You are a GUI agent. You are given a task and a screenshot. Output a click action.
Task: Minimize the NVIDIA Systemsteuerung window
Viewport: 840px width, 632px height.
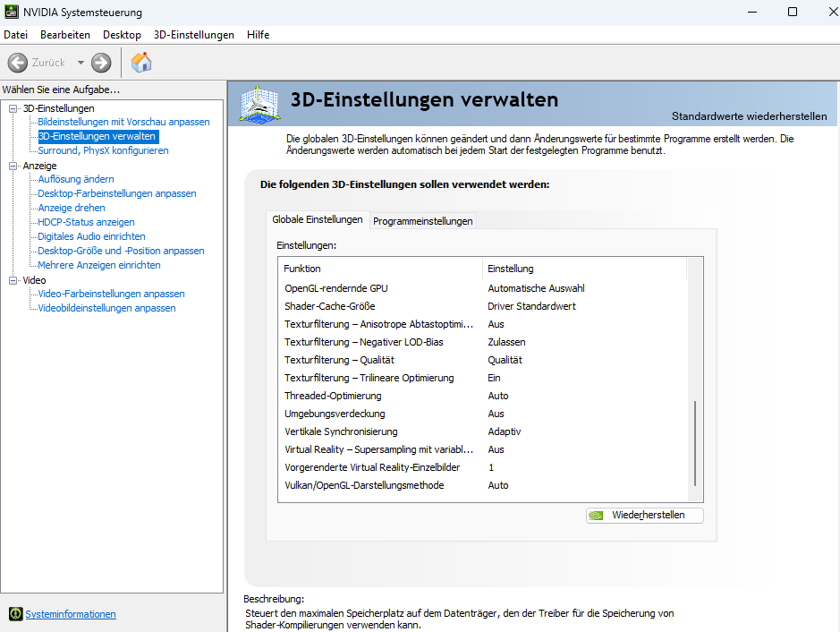752,12
